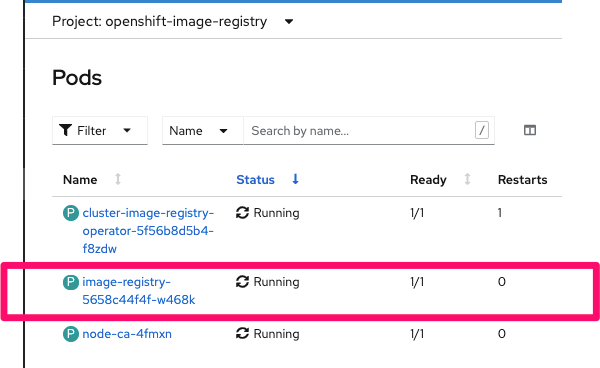Open the Name search-type dropdown
The height and width of the screenshot is (368, 600).
click(x=202, y=130)
